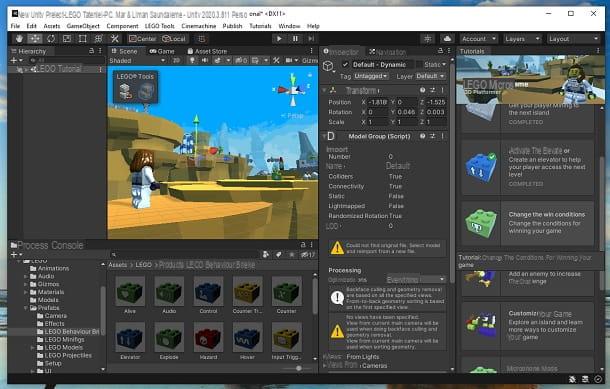Open Transform component help icon
This screenshot has width=610, height=389.
coord(422,90)
